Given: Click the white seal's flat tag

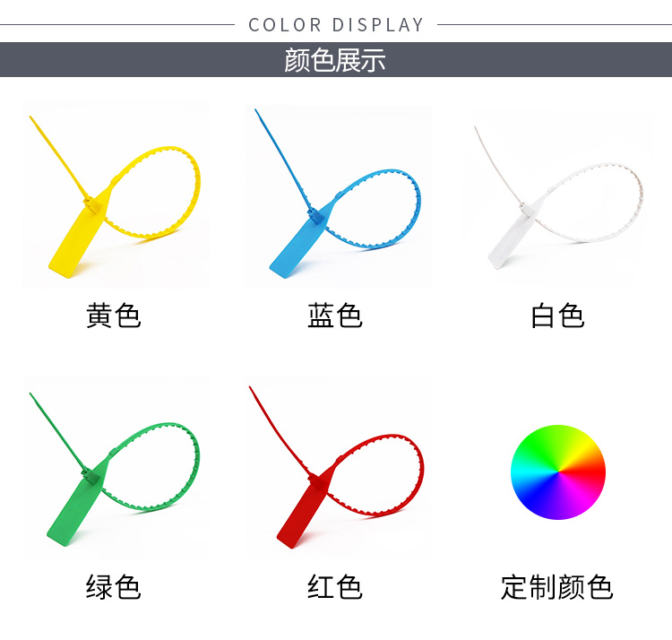Looking at the screenshot, I should click(515, 234).
